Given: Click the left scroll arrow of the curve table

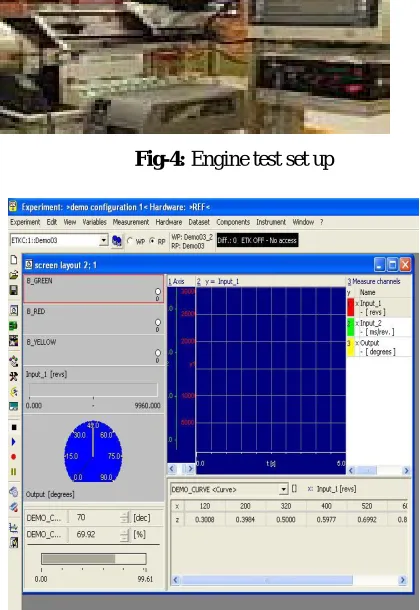Looking at the screenshot, I should tap(175, 580).
